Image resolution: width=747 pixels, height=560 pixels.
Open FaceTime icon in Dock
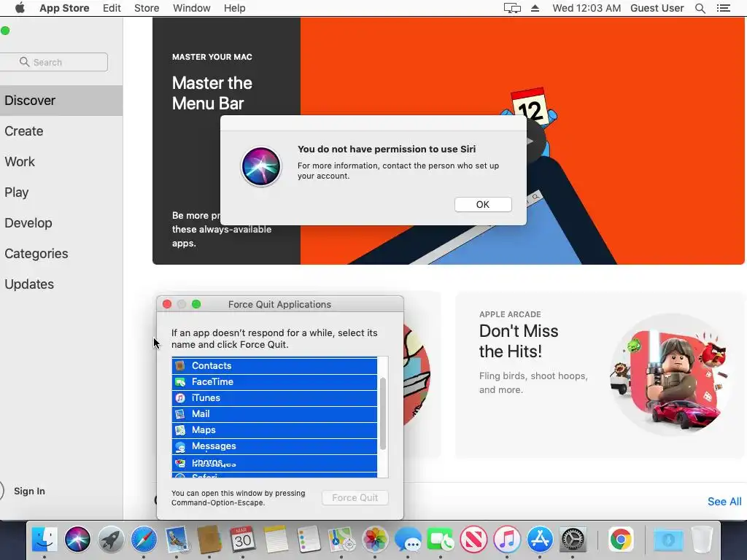point(441,540)
